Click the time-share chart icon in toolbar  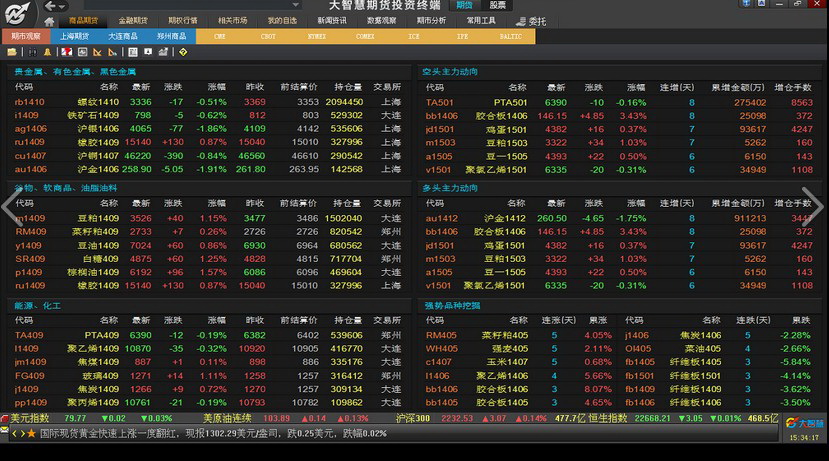(x=82, y=52)
